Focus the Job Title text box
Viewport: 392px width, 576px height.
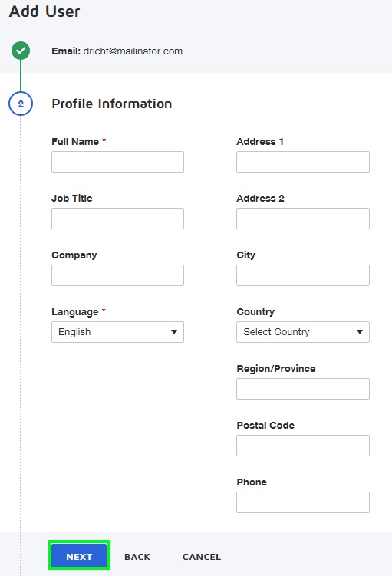117,219
